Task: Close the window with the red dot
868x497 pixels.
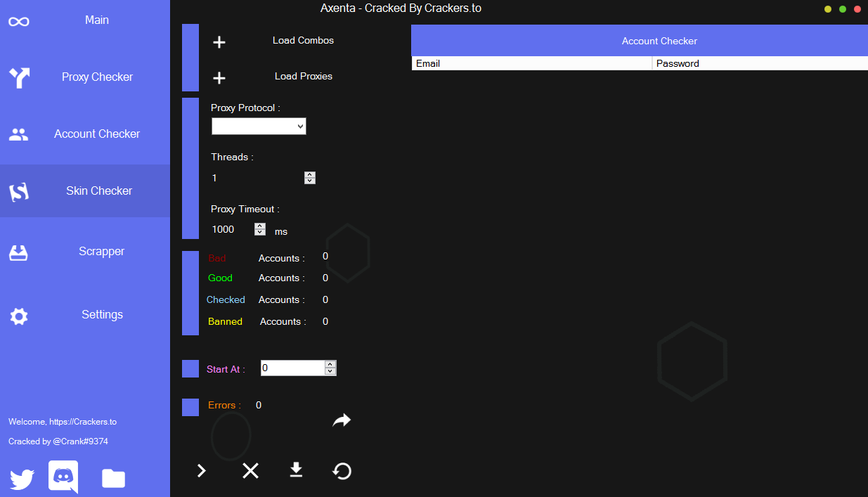Action: click(x=857, y=9)
